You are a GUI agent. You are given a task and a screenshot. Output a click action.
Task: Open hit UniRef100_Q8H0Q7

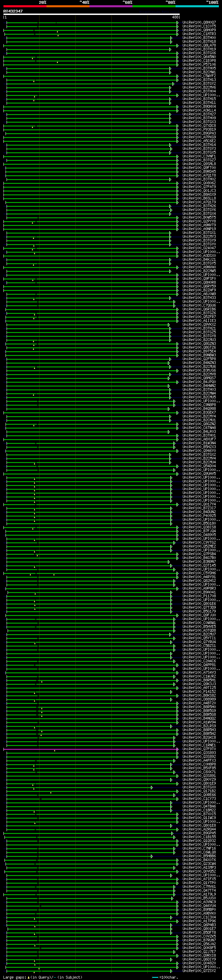point(199,23)
